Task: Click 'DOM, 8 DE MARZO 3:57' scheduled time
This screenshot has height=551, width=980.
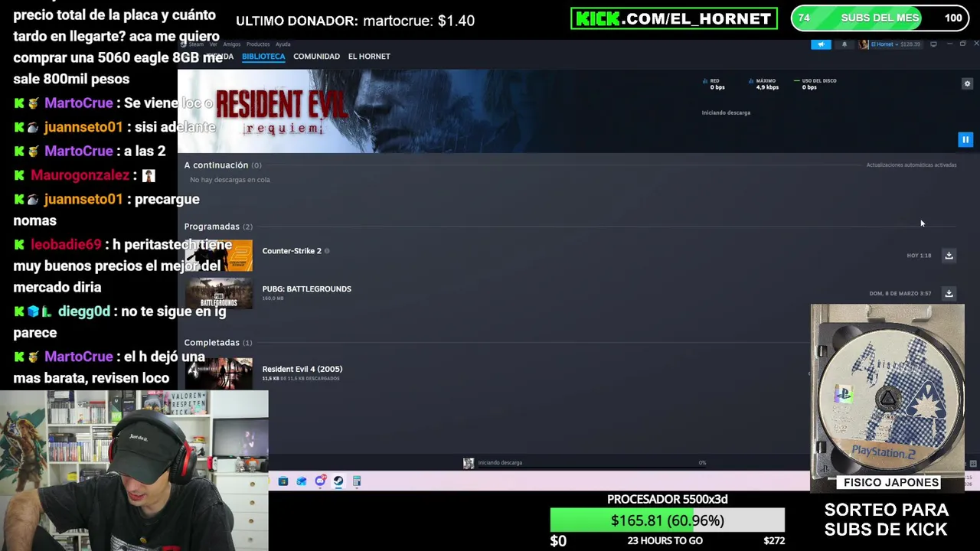Action: [x=900, y=294]
